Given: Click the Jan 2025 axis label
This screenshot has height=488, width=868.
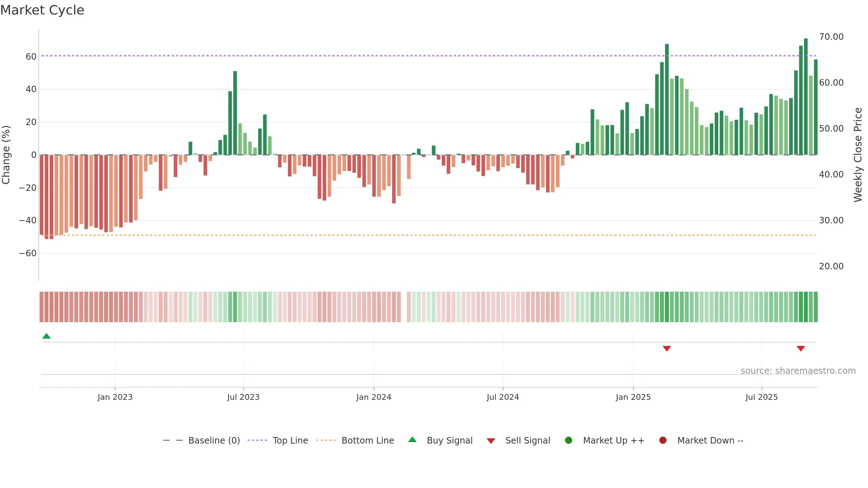Looking at the screenshot, I should (x=633, y=397).
